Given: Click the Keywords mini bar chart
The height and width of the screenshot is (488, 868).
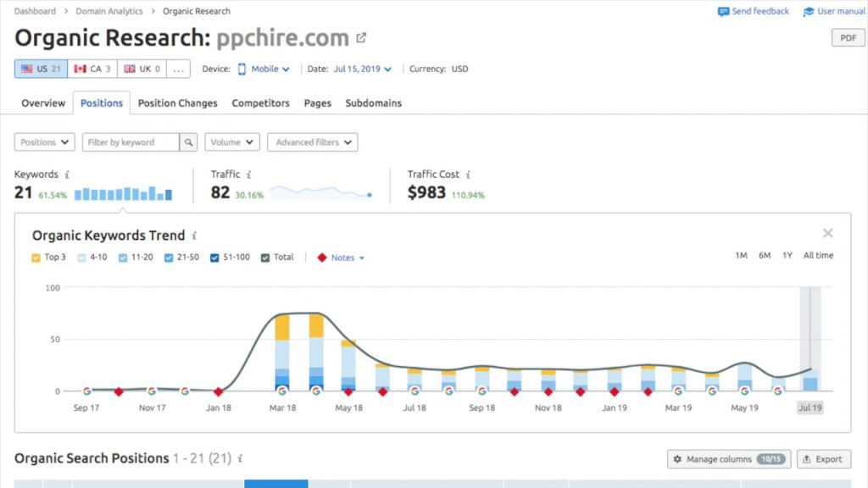Looking at the screenshot, I should (124, 193).
